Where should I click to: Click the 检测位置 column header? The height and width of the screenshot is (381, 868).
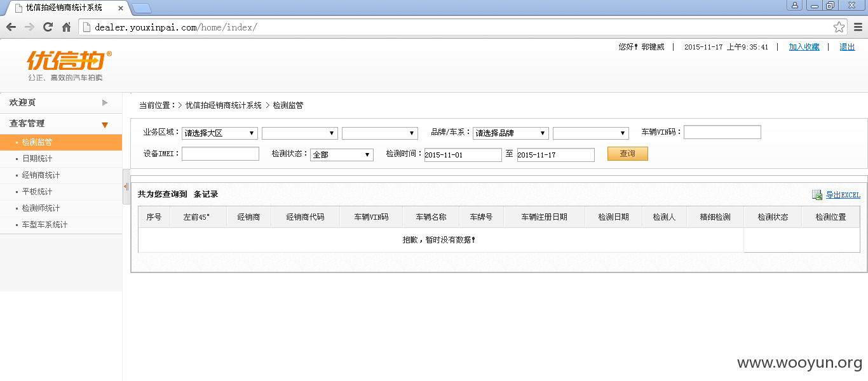(831, 217)
